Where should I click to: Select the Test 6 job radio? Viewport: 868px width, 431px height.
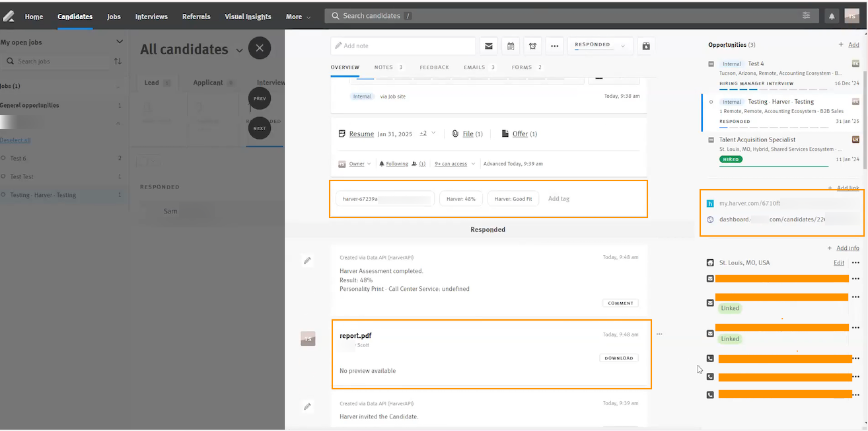pyautogui.click(x=4, y=159)
